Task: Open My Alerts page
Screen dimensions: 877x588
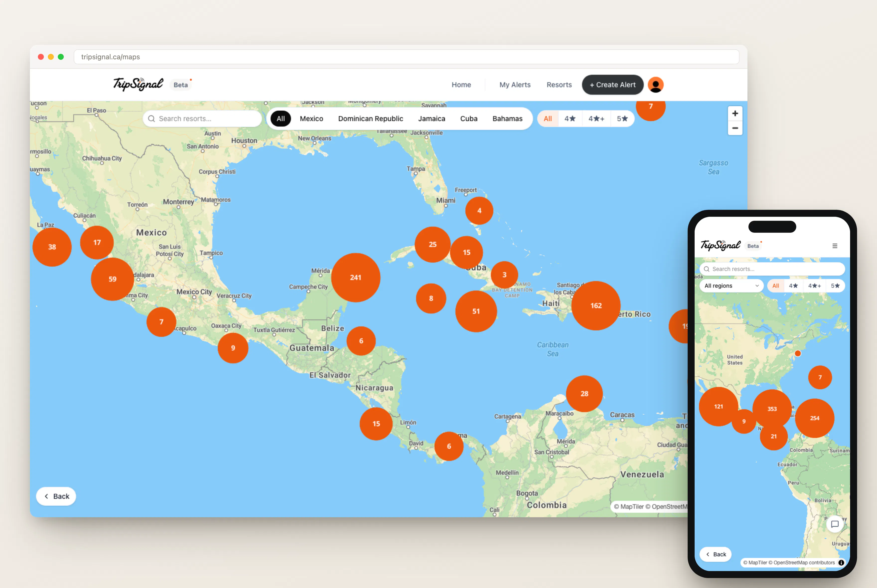Action: click(515, 85)
